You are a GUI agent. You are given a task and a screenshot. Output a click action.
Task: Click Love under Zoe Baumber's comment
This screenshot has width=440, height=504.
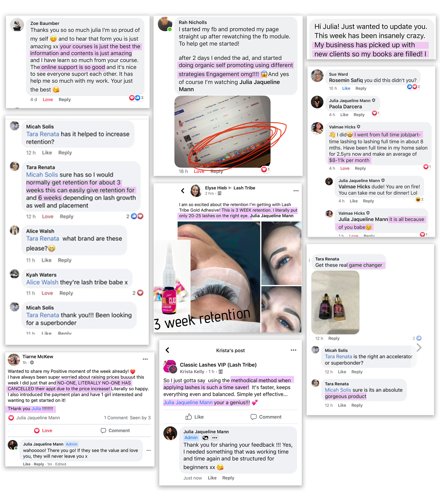coord(48,100)
